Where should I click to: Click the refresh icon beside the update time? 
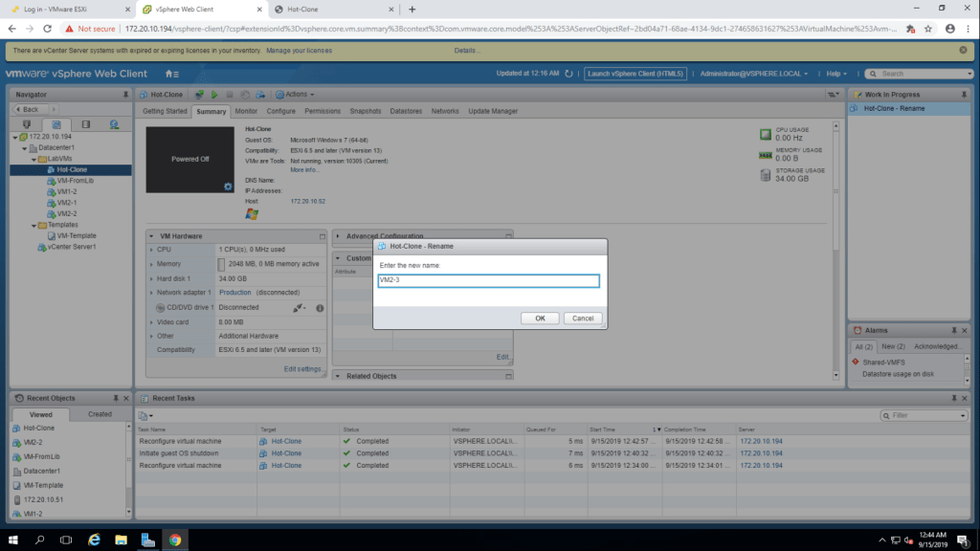point(568,74)
